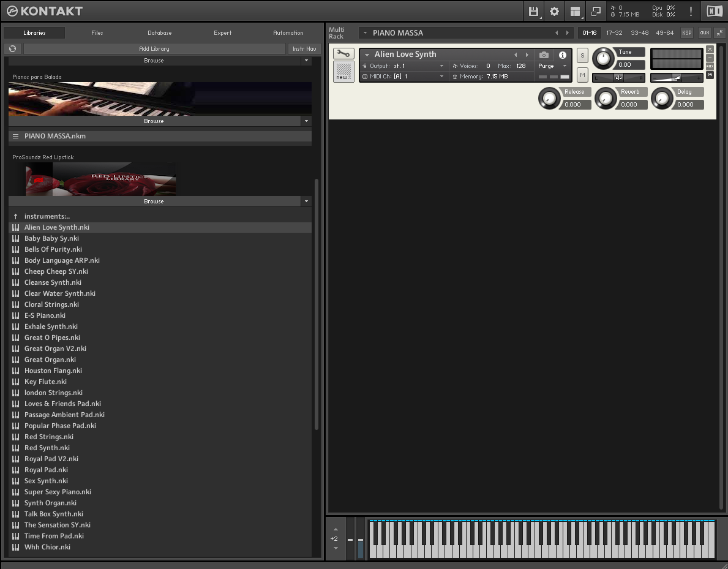
Task: Open the Output st.1 dropdown
Action: point(441,66)
